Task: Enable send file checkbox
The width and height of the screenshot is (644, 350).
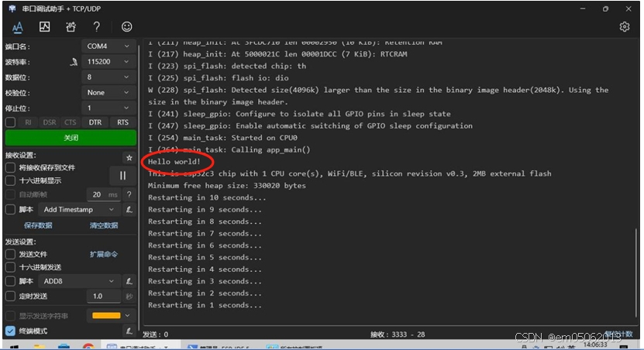Action: [11, 255]
